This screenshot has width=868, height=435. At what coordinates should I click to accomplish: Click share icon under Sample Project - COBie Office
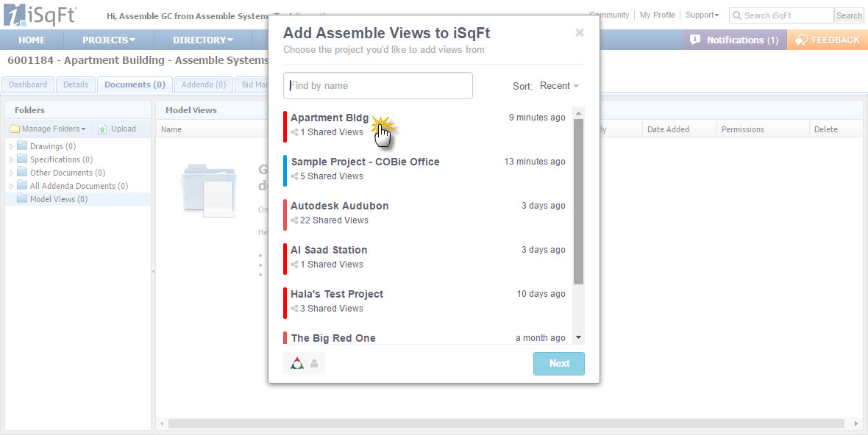[x=294, y=176]
